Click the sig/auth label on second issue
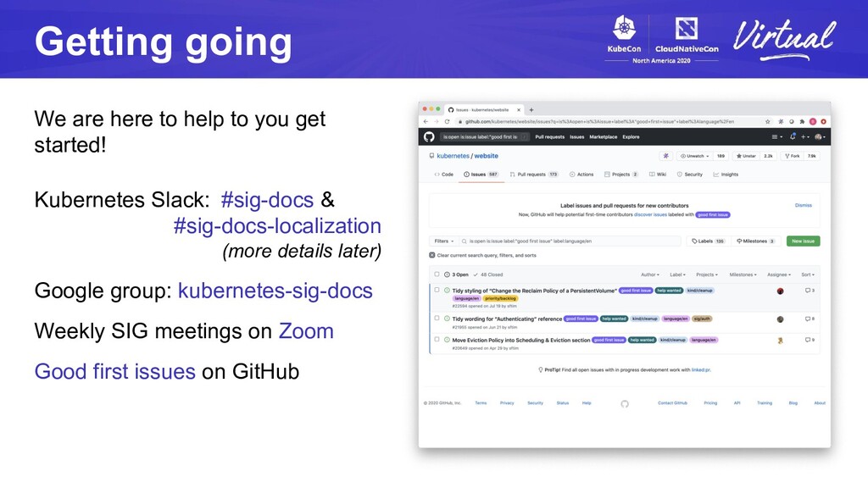The height and width of the screenshot is (488, 868). [x=701, y=319]
